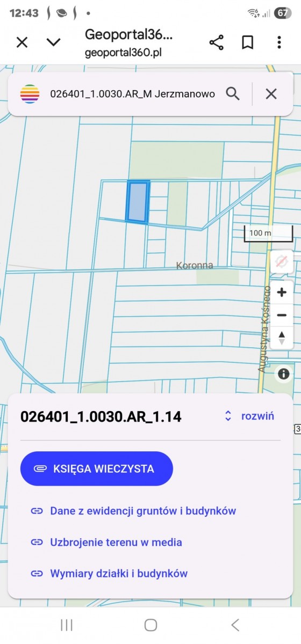Viewport: 301px width, 644px height.
Task: Open the browser three-dot menu
Action: pyautogui.click(x=279, y=42)
